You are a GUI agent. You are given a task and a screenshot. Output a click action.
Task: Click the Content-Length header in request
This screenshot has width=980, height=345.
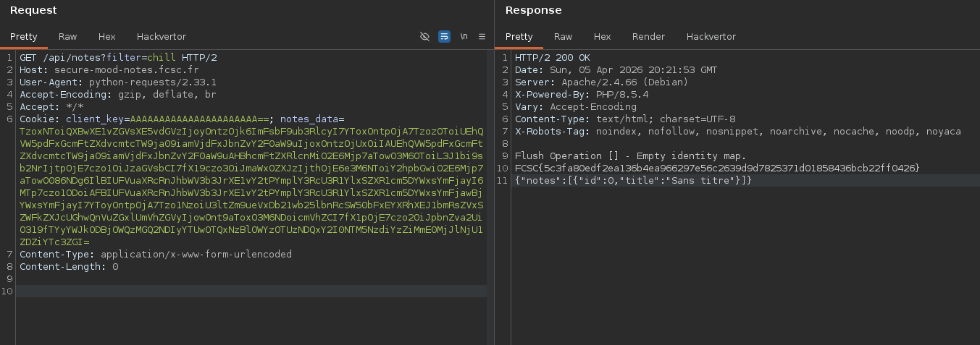(x=69, y=266)
